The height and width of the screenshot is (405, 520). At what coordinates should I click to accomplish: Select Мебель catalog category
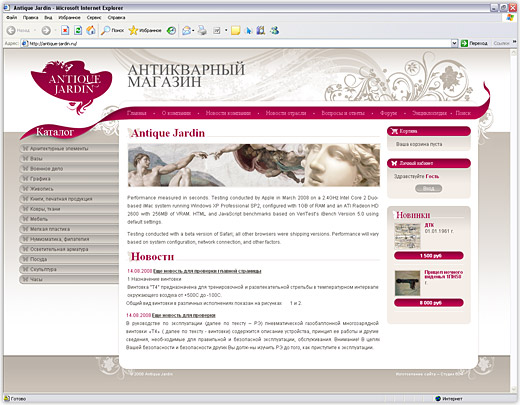(69, 219)
